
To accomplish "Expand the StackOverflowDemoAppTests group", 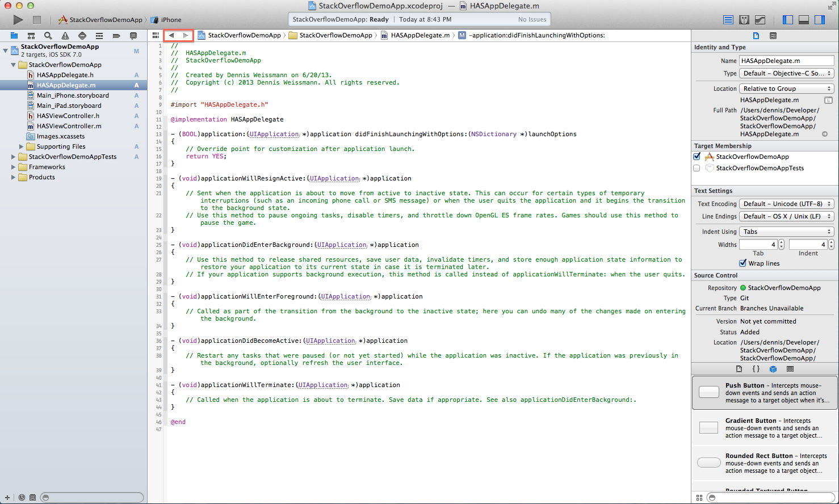I will (14, 157).
